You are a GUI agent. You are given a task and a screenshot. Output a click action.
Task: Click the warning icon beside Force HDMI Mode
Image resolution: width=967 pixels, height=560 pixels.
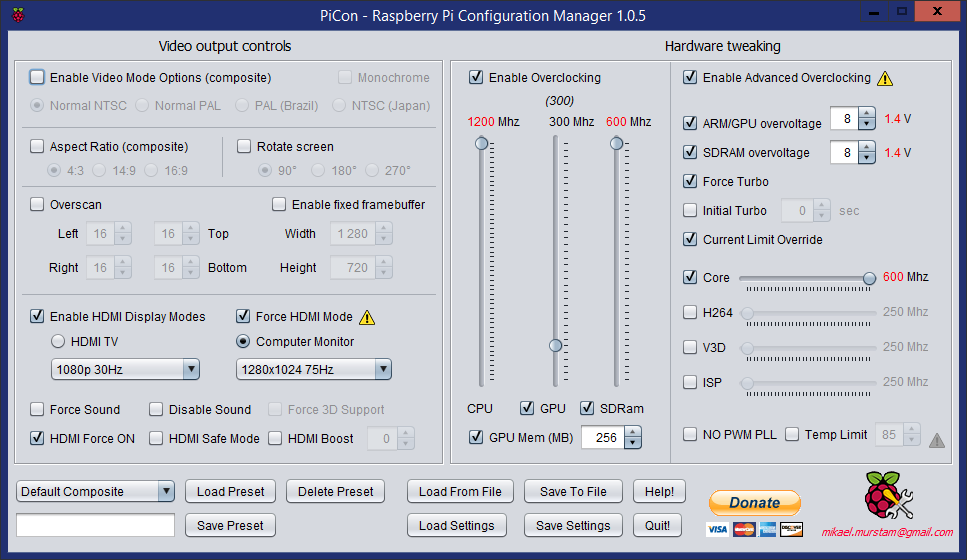[x=367, y=317]
